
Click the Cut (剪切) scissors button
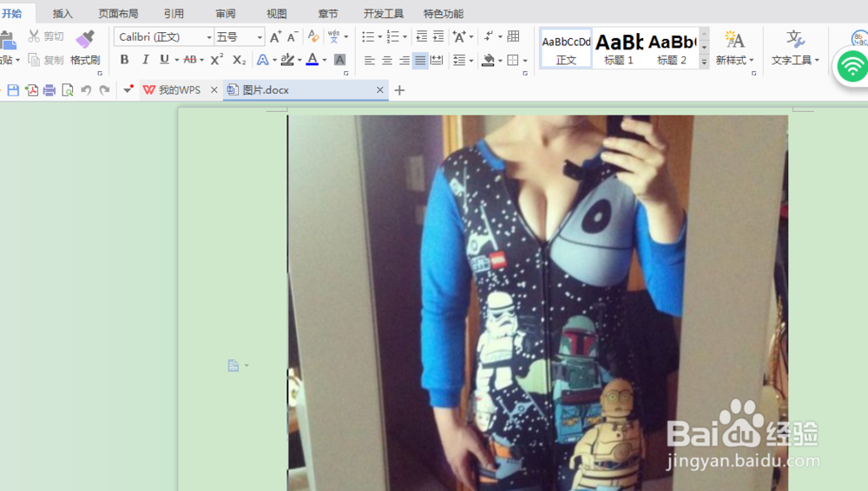[46, 36]
